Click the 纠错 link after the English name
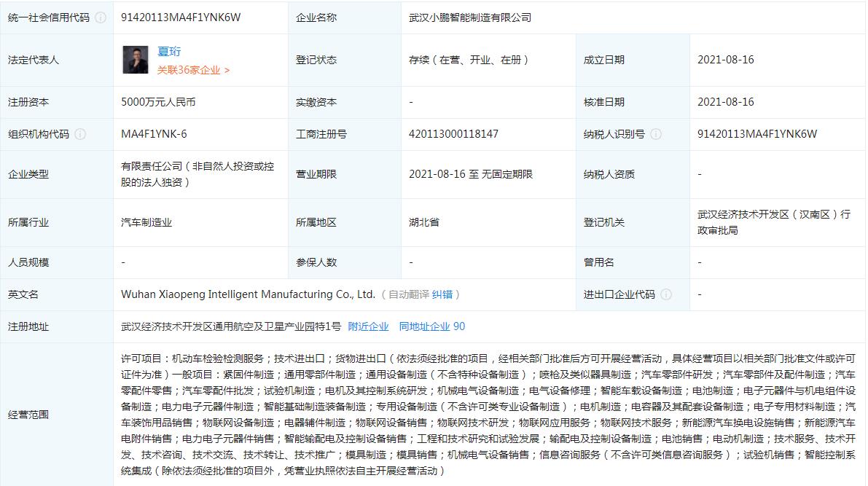Screen dimensions: 868x486 coord(442,294)
